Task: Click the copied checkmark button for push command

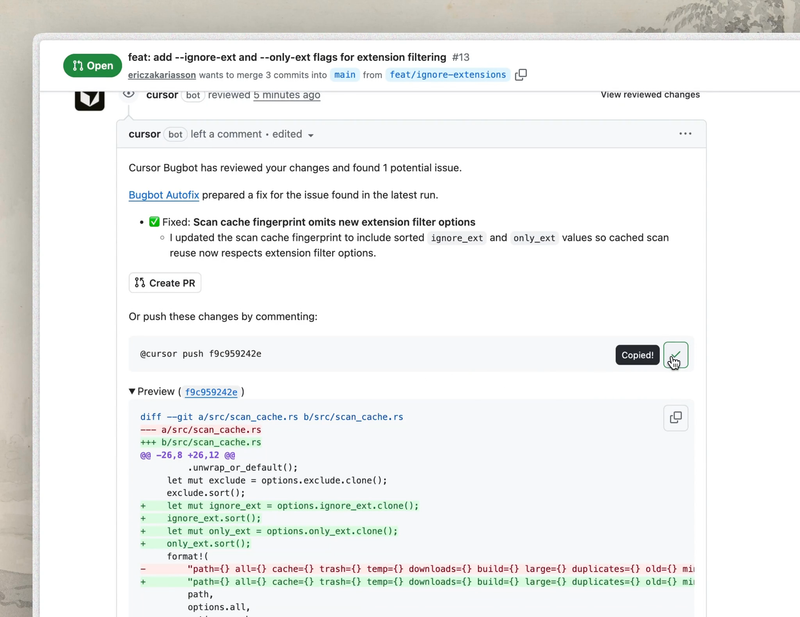Action: tap(676, 355)
